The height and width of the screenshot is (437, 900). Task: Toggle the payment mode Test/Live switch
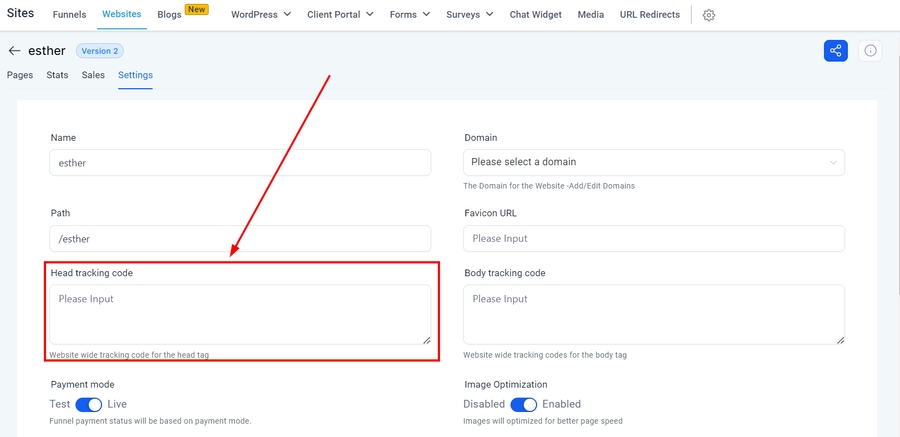click(x=89, y=404)
